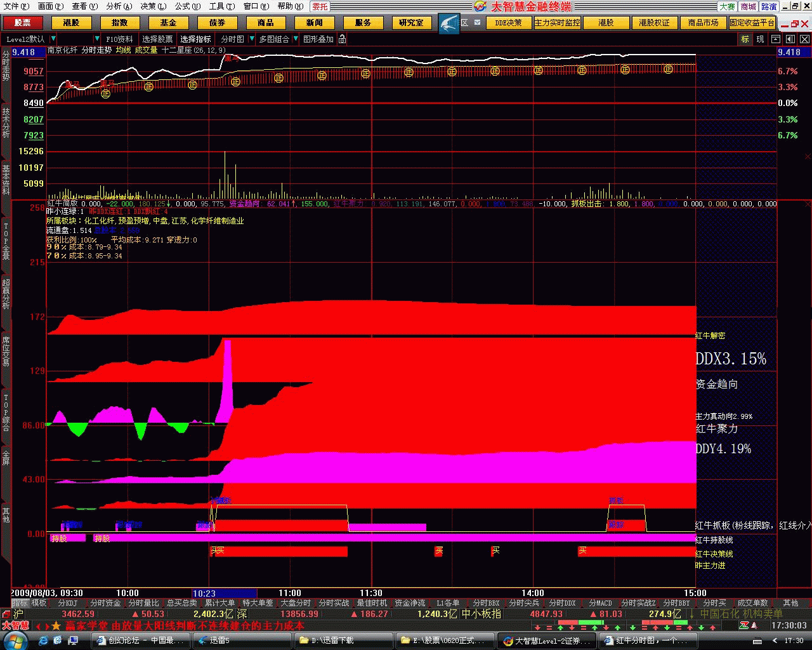Select the 累计大单 indicator tab
This screenshot has height=650, width=812.
[219, 603]
